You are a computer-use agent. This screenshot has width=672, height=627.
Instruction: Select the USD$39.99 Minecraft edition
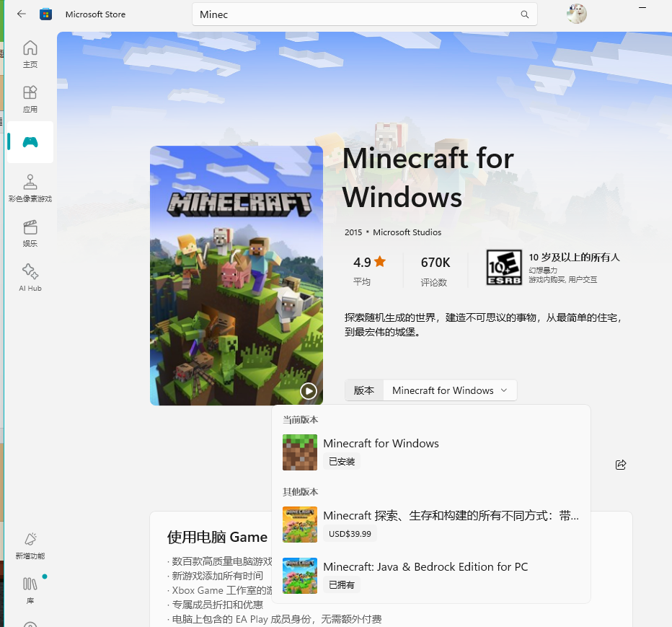pos(431,524)
